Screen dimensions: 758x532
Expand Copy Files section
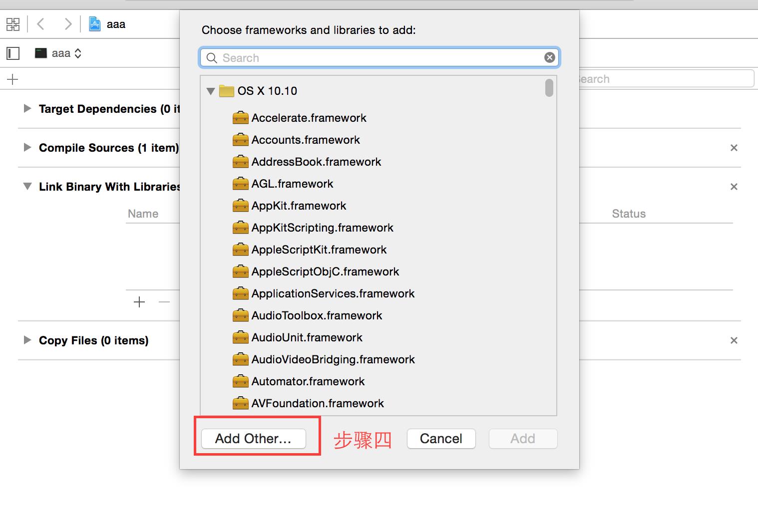pos(27,340)
